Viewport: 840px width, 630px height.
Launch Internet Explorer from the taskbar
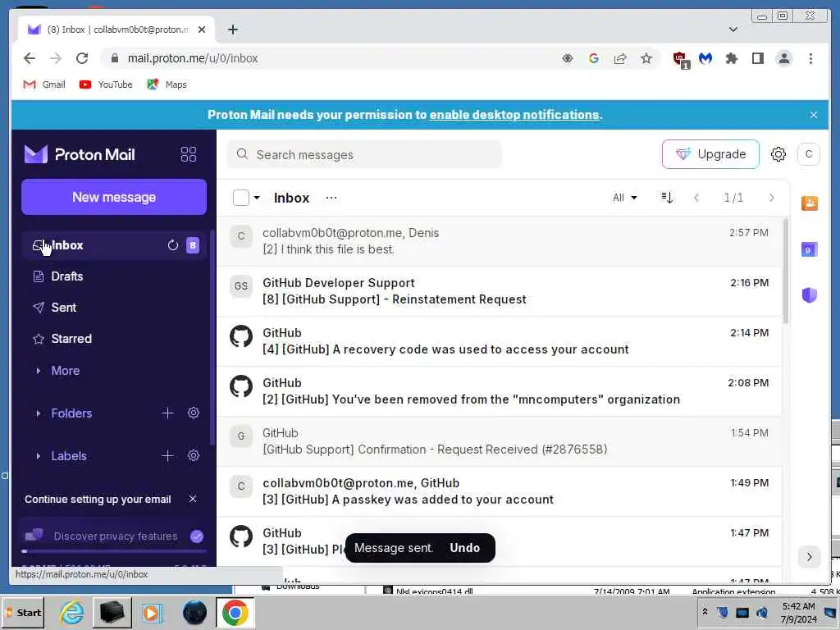pyautogui.click(x=72, y=612)
